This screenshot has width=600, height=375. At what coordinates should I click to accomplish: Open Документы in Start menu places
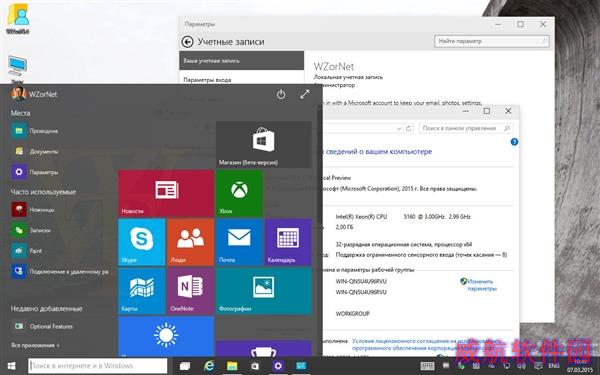pyautogui.click(x=35, y=152)
